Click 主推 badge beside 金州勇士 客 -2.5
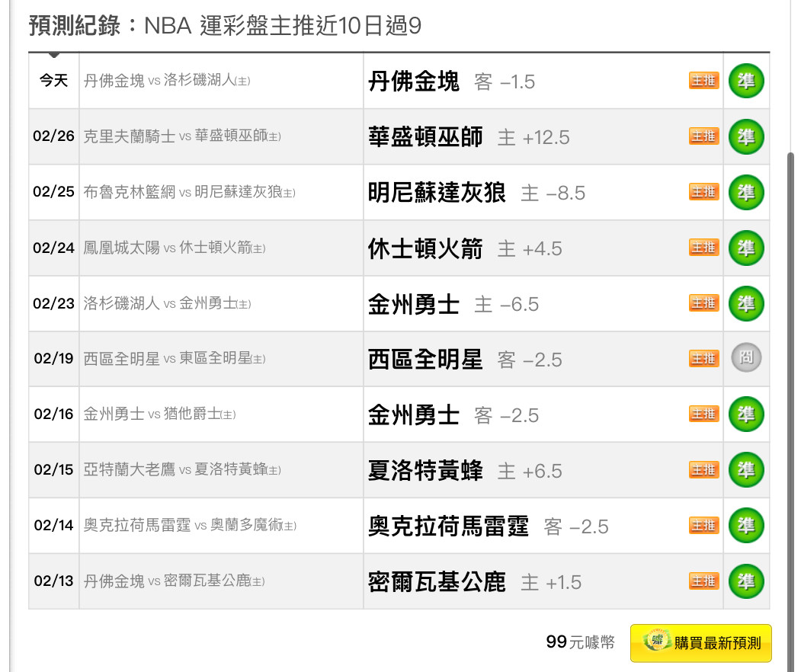801x672 pixels. pyautogui.click(x=704, y=414)
